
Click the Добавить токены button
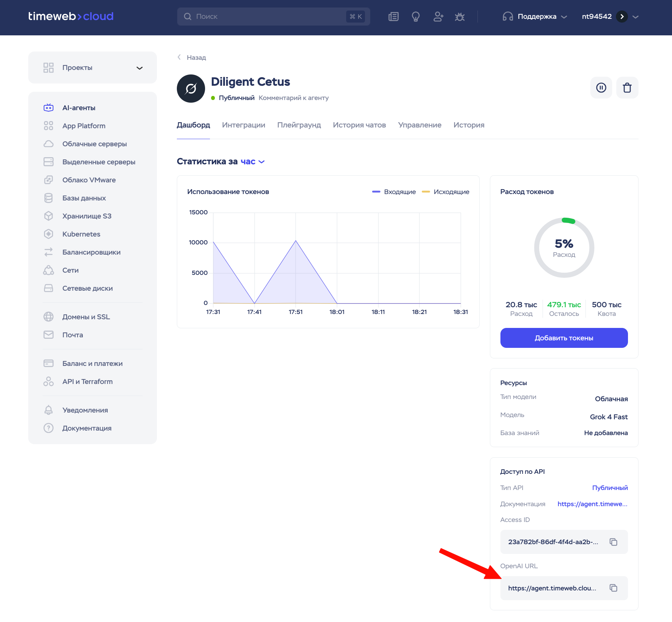tap(564, 338)
